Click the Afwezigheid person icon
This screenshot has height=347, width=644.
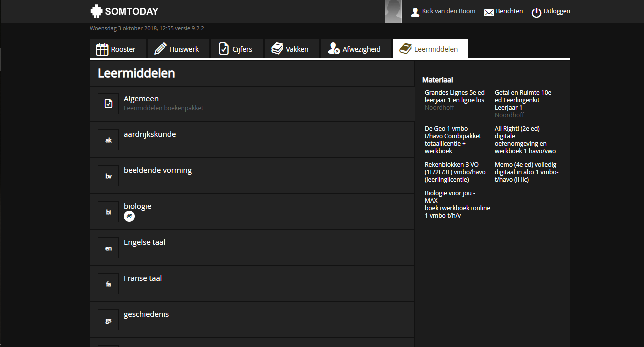click(x=334, y=49)
